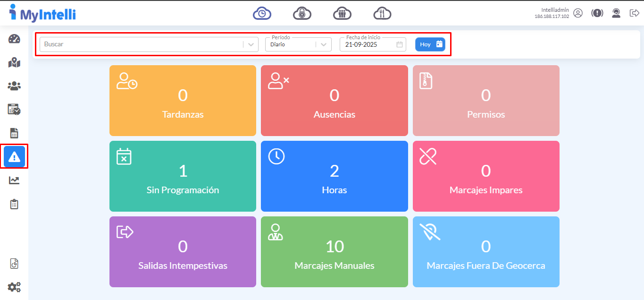The height and width of the screenshot is (300, 644).
Task: Select the alerts warning triangle sidebar icon
Action: coord(14,157)
